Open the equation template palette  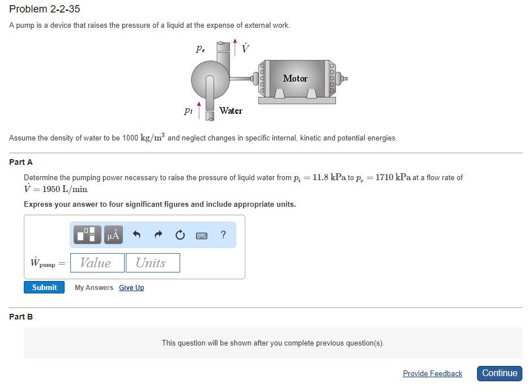86,235
